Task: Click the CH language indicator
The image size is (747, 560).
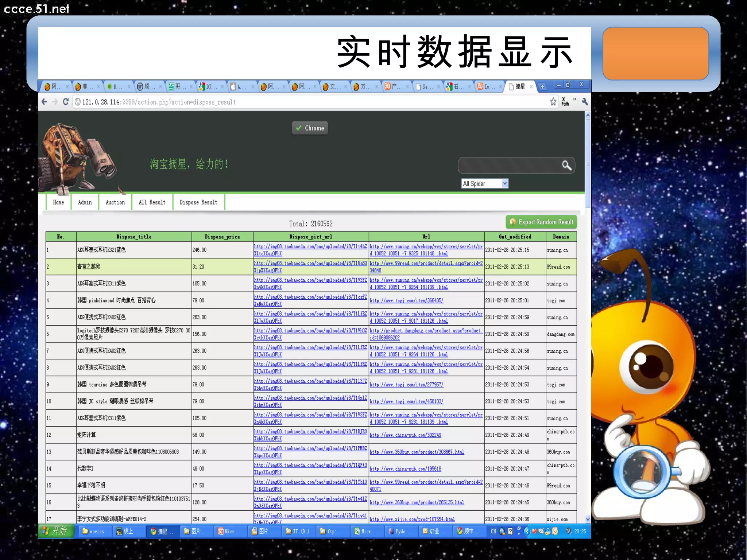Action: pos(493,531)
